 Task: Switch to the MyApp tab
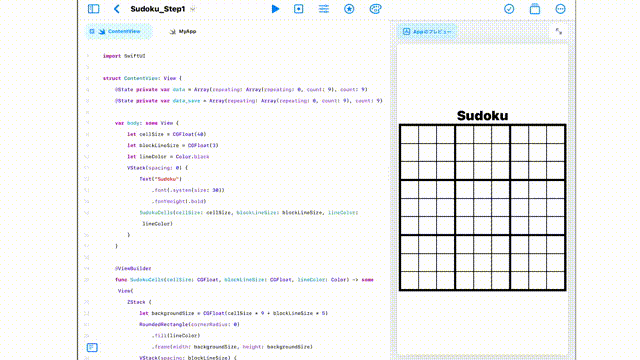(x=183, y=31)
